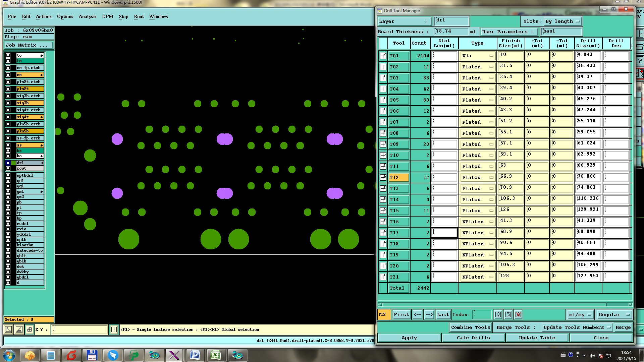644x362 pixels.
Task: Open Word from the Windows taskbar
Action: 195,355
